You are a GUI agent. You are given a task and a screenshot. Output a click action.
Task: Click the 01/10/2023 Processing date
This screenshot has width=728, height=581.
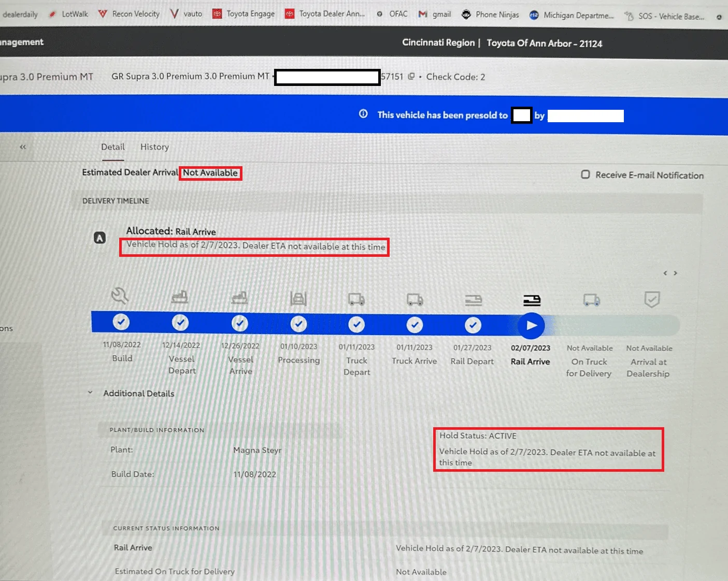click(298, 346)
